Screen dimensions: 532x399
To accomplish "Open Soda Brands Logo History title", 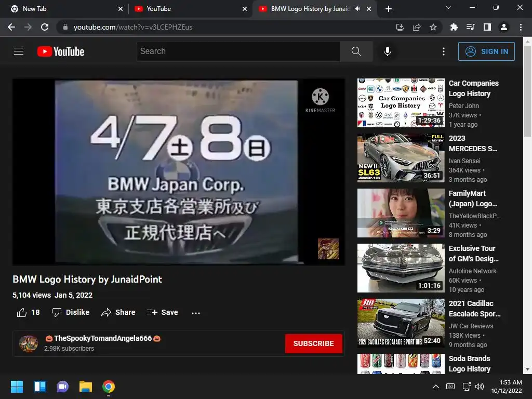I will 470,363.
